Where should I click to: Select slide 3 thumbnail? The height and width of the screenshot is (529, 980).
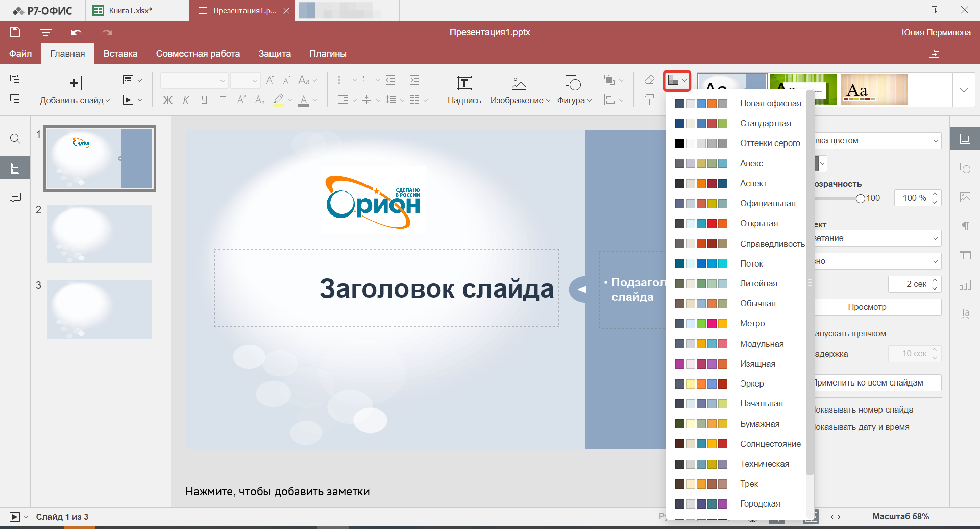pos(100,309)
